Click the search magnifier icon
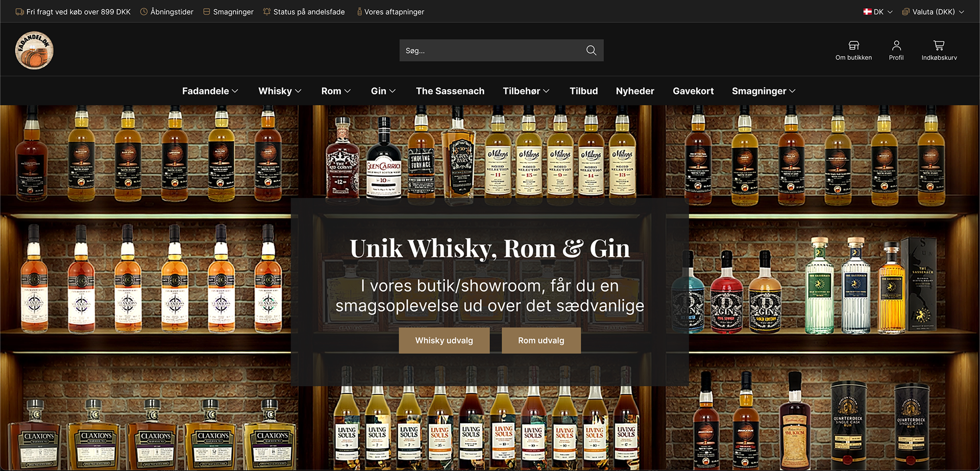Viewport: 980px width, 471px height. click(591, 50)
